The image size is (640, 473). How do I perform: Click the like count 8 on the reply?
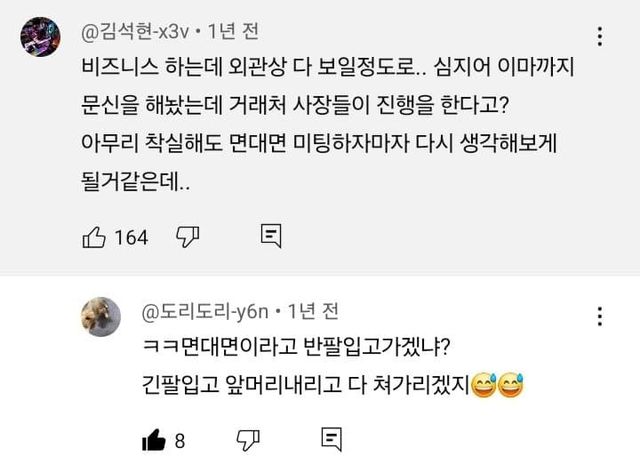(x=180, y=438)
